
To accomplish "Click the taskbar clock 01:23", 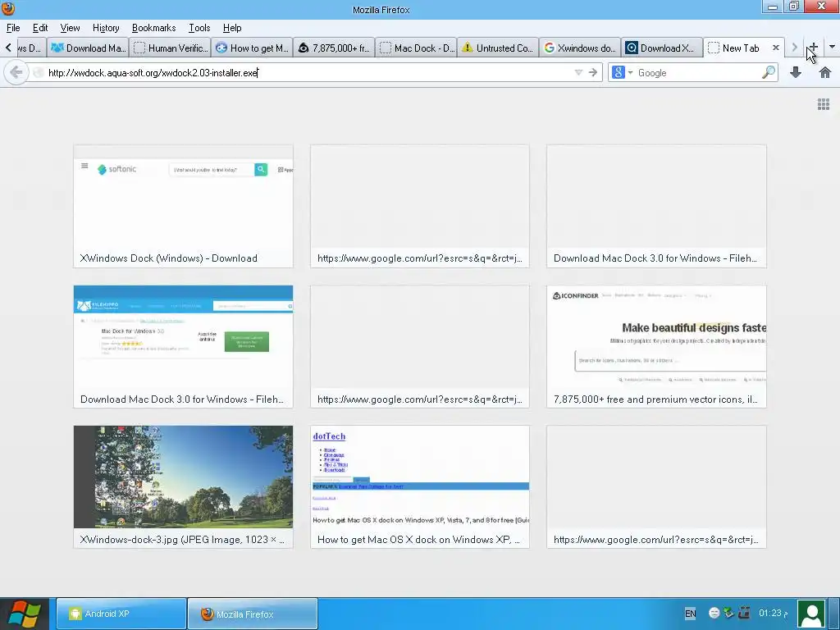I will tap(773, 613).
